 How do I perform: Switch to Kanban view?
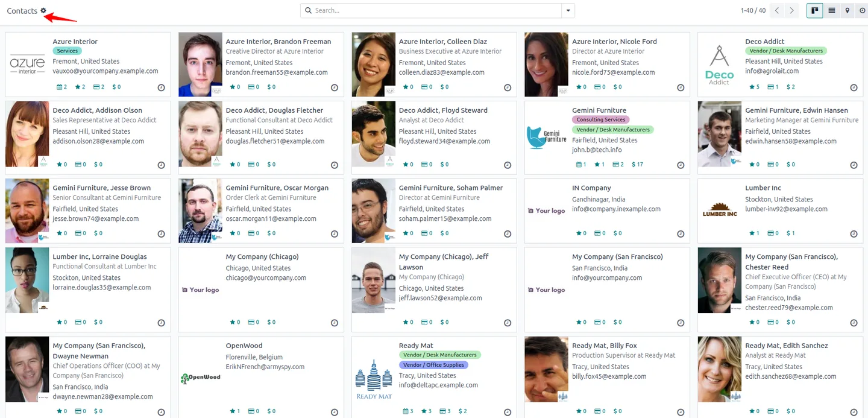[x=815, y=10]
